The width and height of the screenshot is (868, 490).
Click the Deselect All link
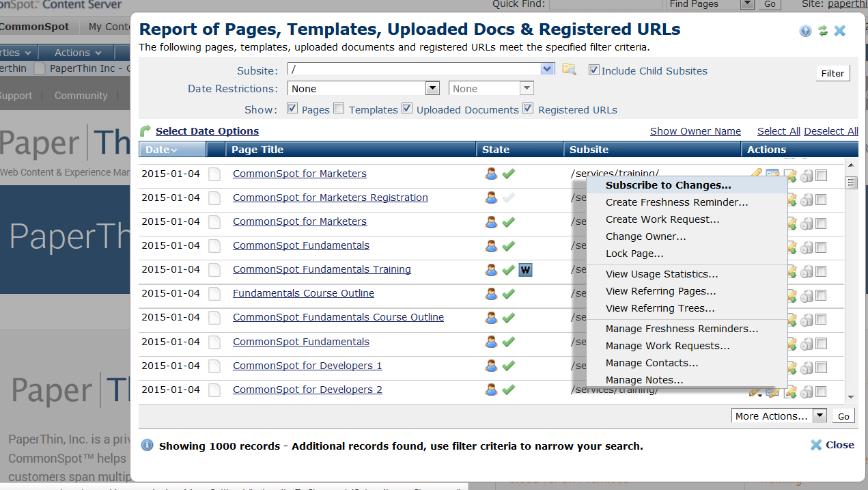tap(831, 131)
